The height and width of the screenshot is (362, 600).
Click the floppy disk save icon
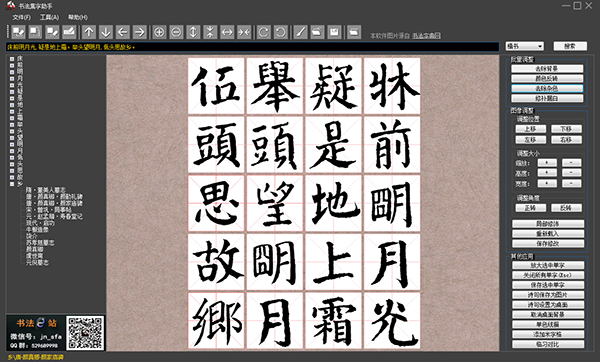pos(334,32)
